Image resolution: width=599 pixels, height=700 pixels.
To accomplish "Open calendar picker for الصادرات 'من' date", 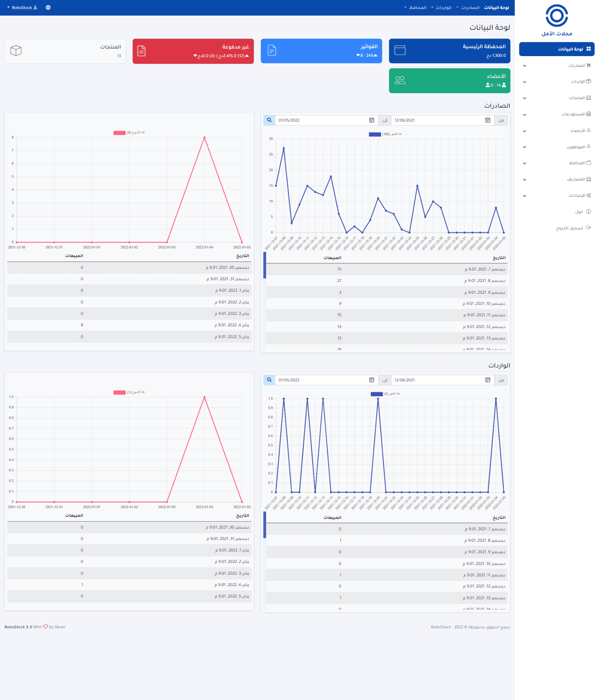I will click(487, 120).
